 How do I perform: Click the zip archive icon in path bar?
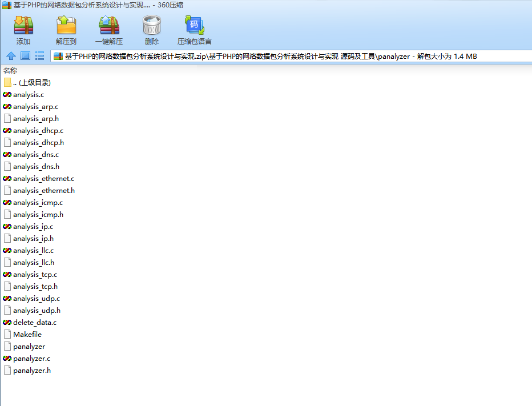(58, 57)
